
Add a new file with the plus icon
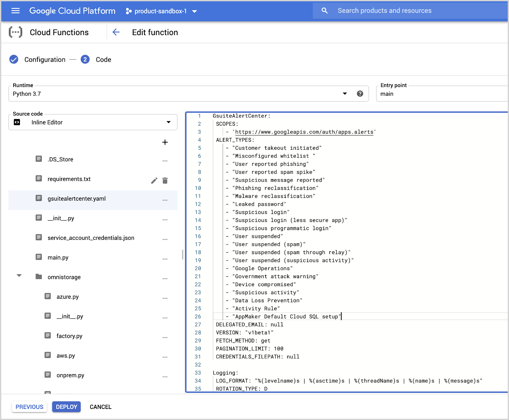pos(165,142)
